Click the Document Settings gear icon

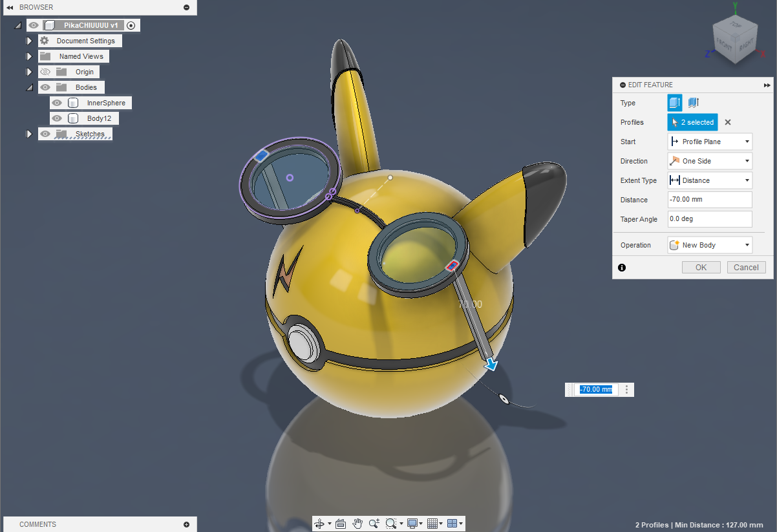45,41
